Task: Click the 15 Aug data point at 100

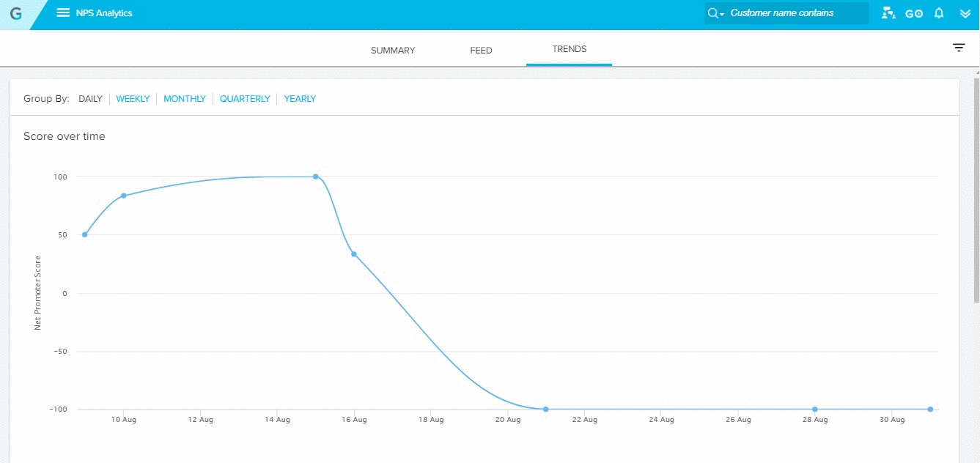Action: (x=316, y=177)
